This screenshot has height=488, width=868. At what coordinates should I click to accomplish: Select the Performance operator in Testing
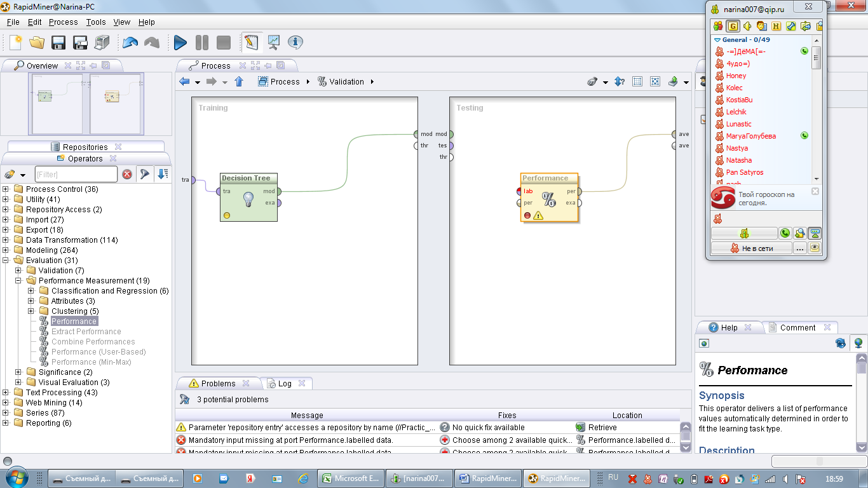[x=549, y=198]
